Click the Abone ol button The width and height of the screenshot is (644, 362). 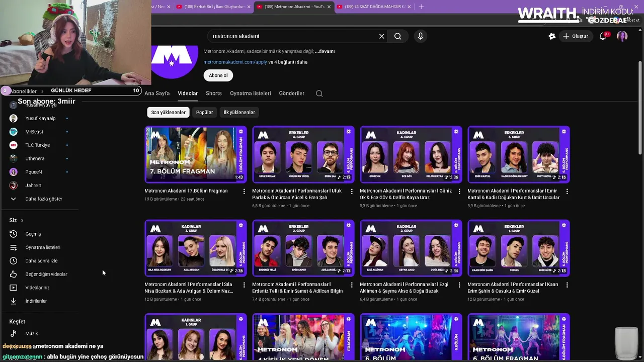pyautogui.click(x=218, y=75)
